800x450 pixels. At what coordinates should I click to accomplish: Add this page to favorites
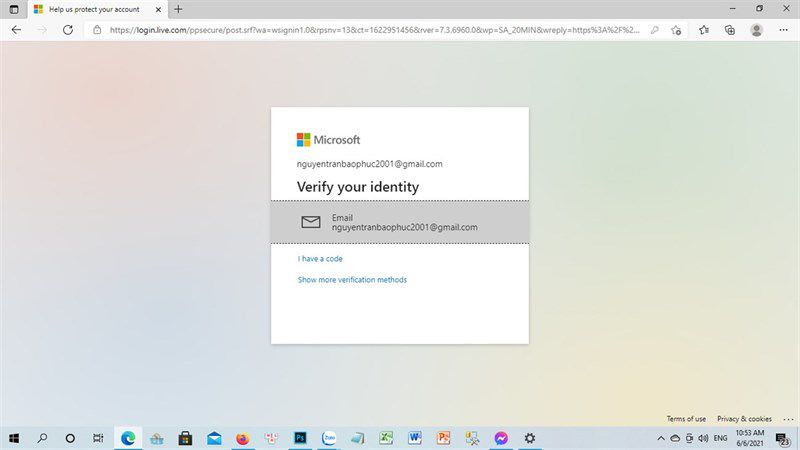[676, 30]
